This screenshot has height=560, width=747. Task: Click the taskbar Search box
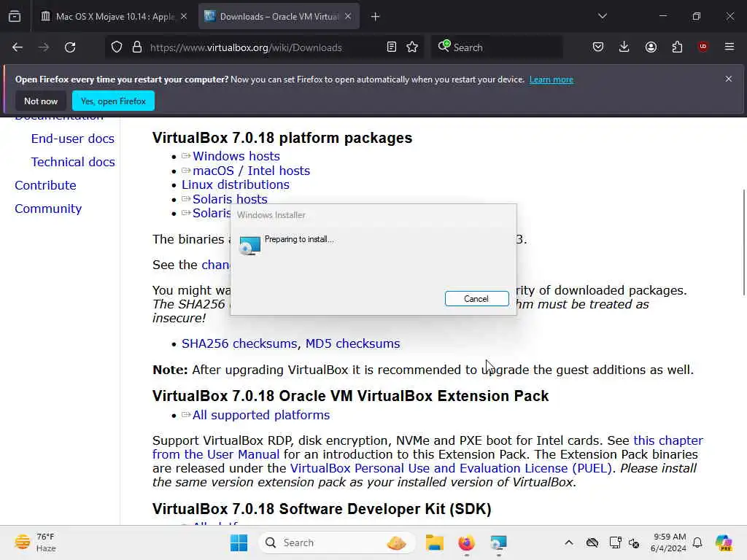[336, 542]
